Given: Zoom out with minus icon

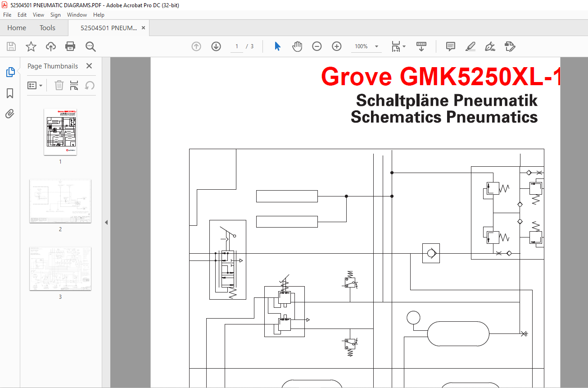Looking at the screenshot, I should pos(317,46).
